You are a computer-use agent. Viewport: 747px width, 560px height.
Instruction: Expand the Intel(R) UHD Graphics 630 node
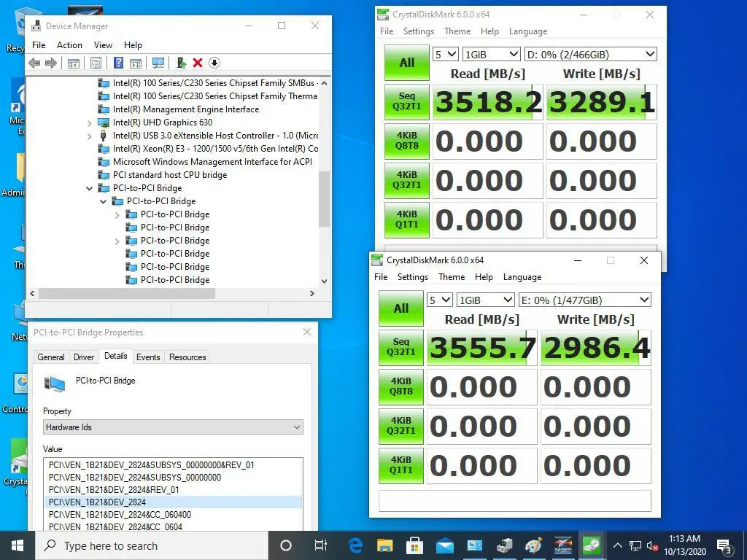tap(90, 122)
